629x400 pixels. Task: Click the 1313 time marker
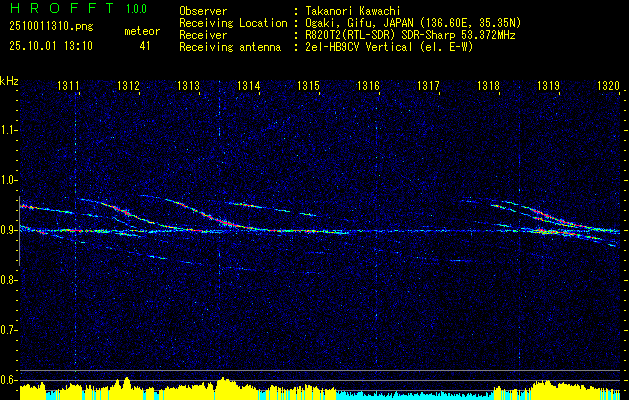(188, 86)
